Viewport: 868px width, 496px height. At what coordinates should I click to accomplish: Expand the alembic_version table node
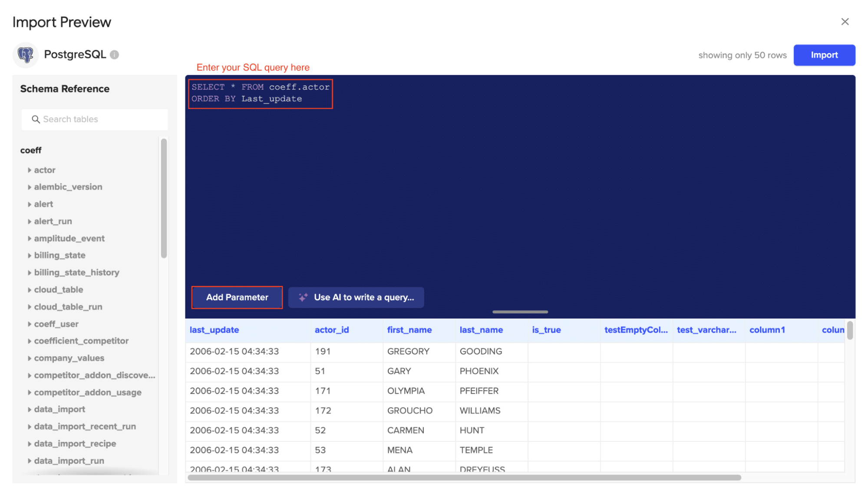(x=30, y=187)
